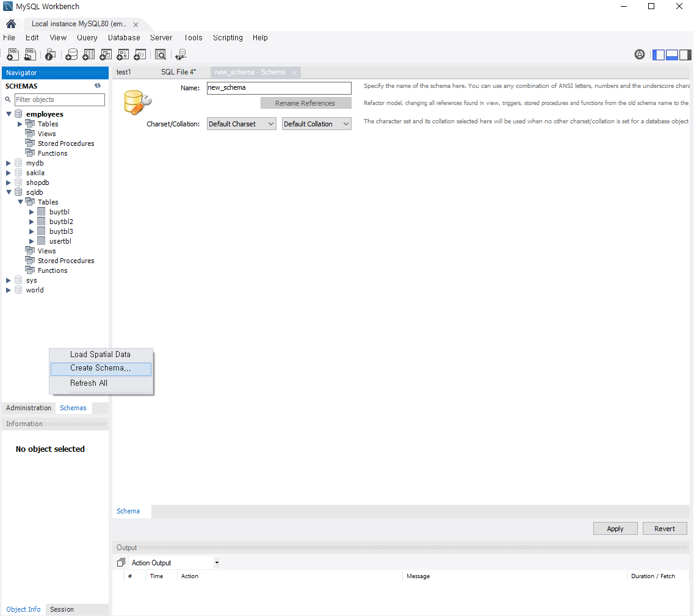Open the Database menu
The height and width of the screenshot is (616, 694).
[124, 38]
